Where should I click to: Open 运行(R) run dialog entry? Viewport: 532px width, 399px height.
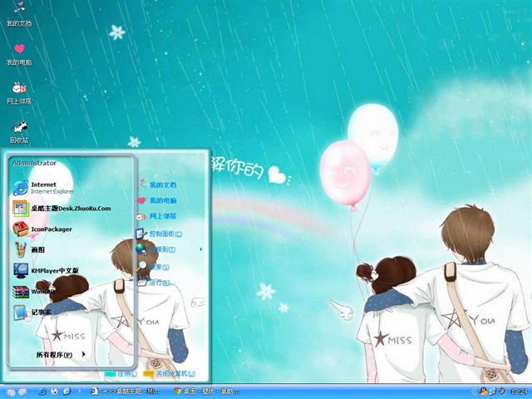point(156,283)
